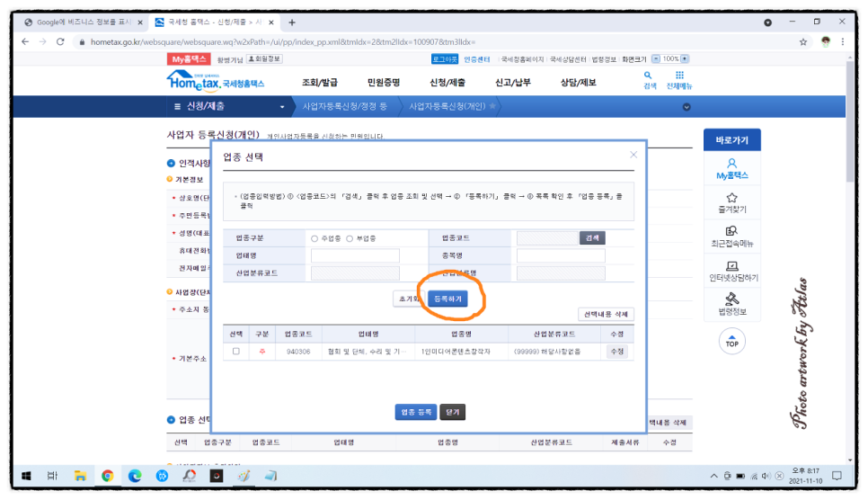Open the 국세상담센터 link
This screenshot has height=500, width=868.
[x=567, y=59]
